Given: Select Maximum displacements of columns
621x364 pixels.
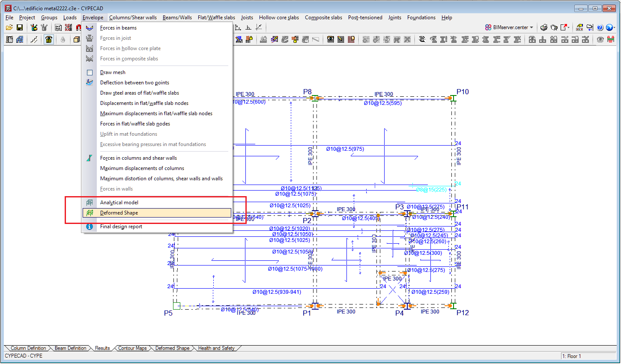Looking at the screenshot, I should coord(142,168).
